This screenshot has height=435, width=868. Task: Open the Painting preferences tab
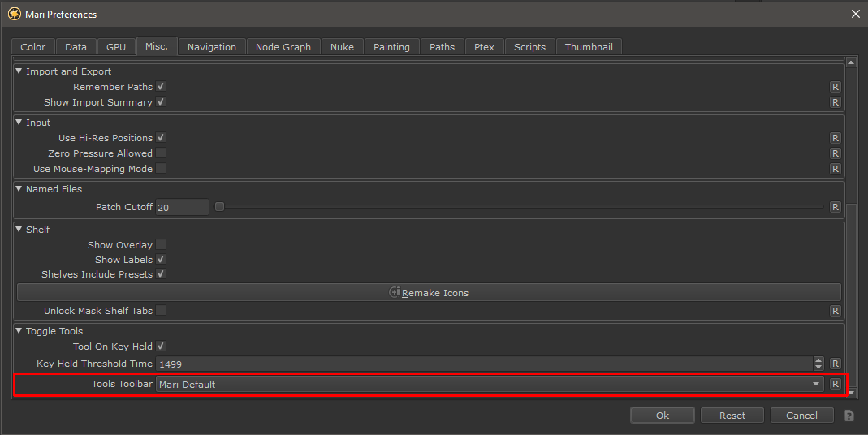(391, 47)
